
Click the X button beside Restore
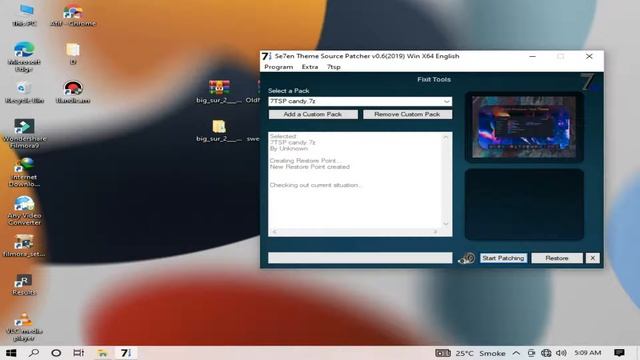[593, 258]
